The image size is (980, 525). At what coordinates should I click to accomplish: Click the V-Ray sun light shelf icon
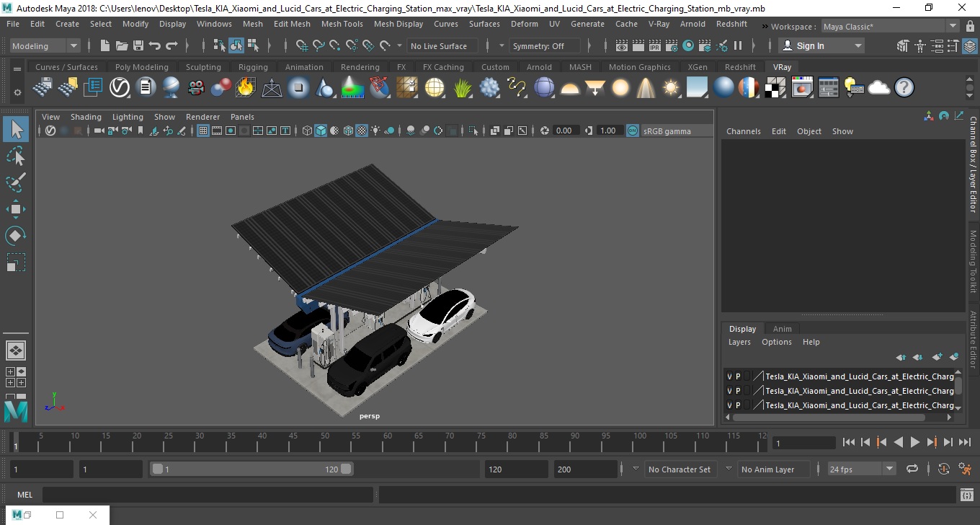(x=672, y=88)
